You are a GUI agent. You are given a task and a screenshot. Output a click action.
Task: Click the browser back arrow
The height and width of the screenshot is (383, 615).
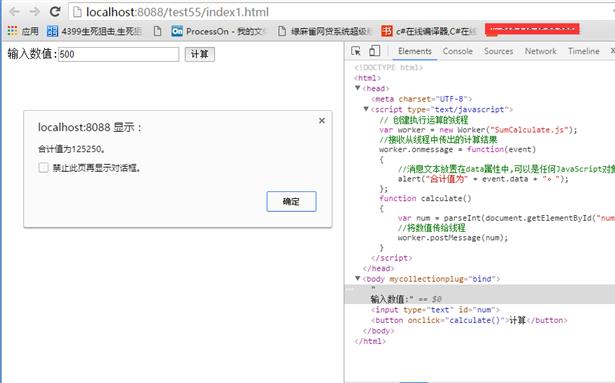click(15, 12)
